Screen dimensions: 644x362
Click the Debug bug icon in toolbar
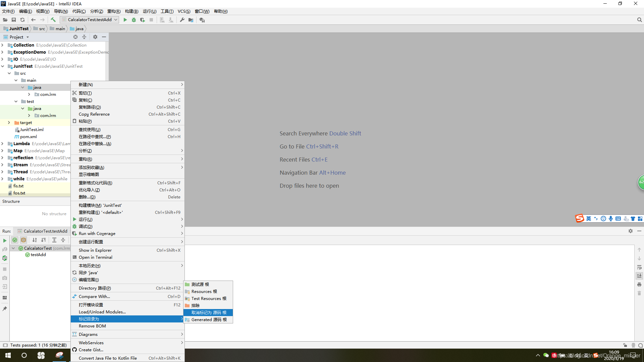[x=134, y=20]
